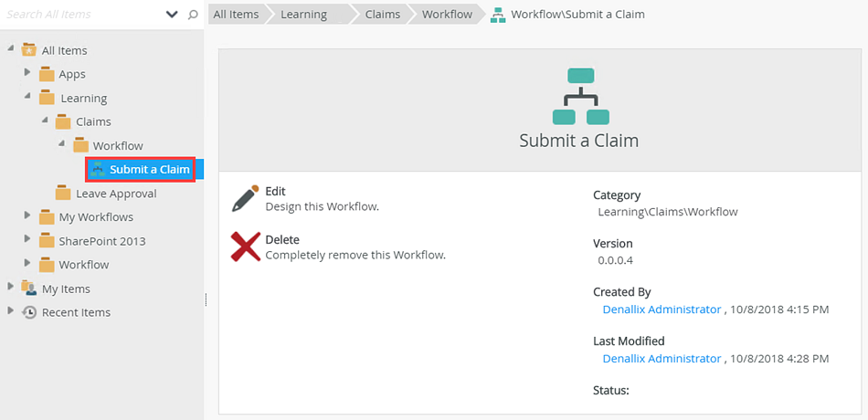Click the Recent Items clock icon
The width and height of the screenshot is (868, 420).
click(x=29, y=312)
